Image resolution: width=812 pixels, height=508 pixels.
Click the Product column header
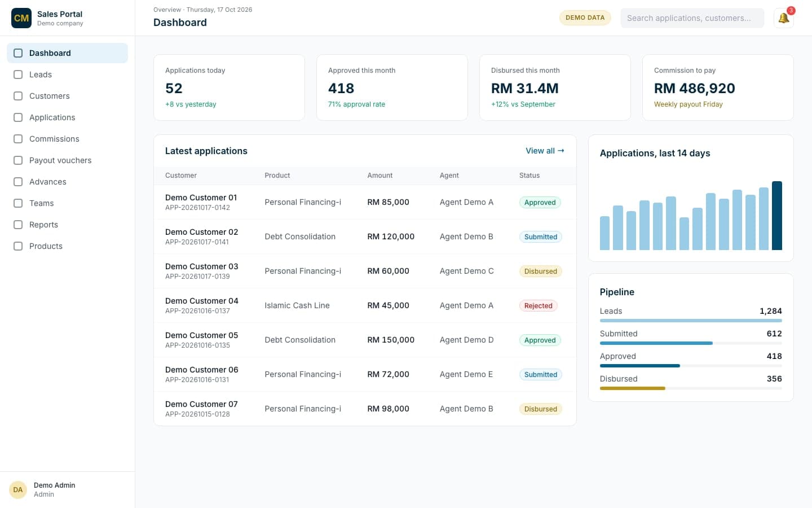point(277,176)
